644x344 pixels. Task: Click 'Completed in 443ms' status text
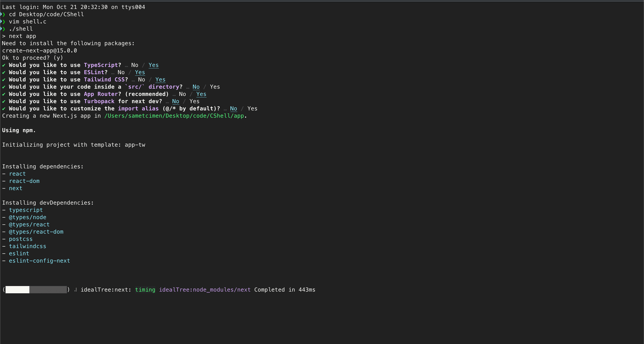pos(285,290)
